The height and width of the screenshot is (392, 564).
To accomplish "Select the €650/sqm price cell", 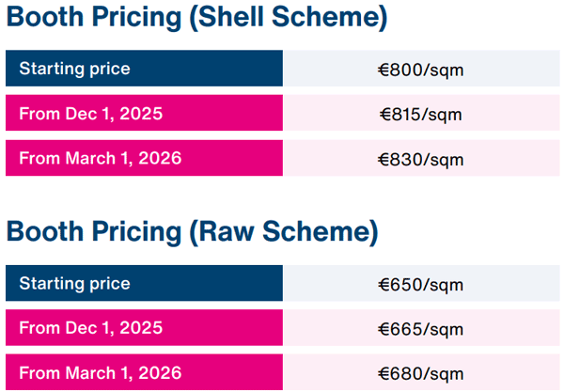I will coord(421,284).
